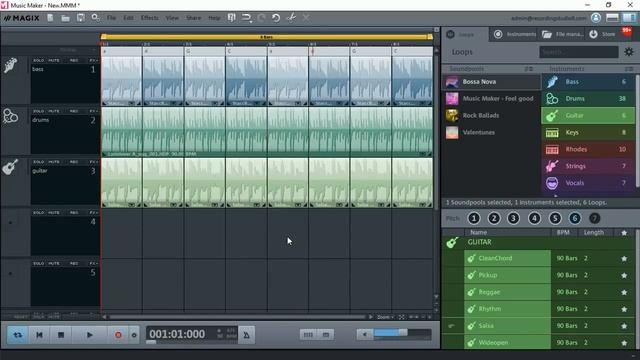
Task: Select pitch 4 button
Action: click(534, 218)
